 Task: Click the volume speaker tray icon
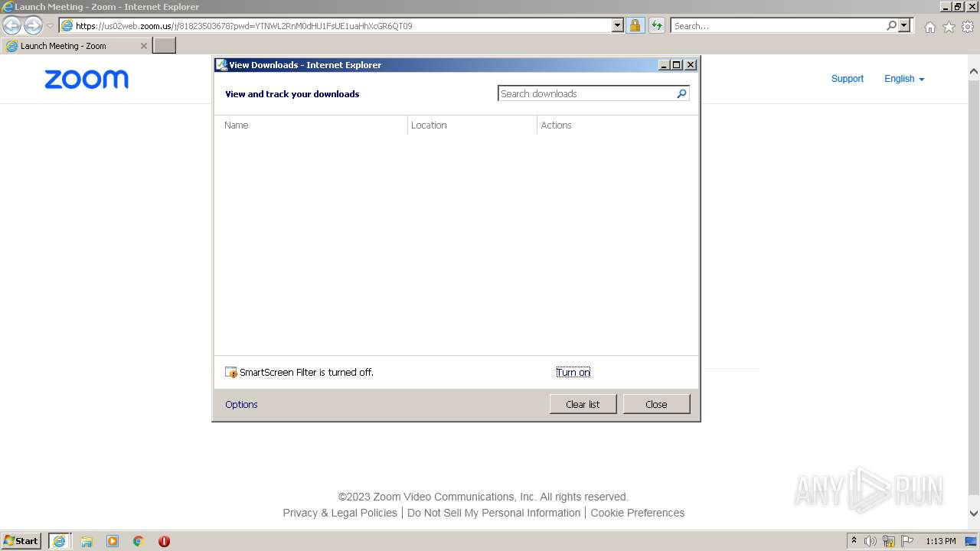click(x=871, y=541)
